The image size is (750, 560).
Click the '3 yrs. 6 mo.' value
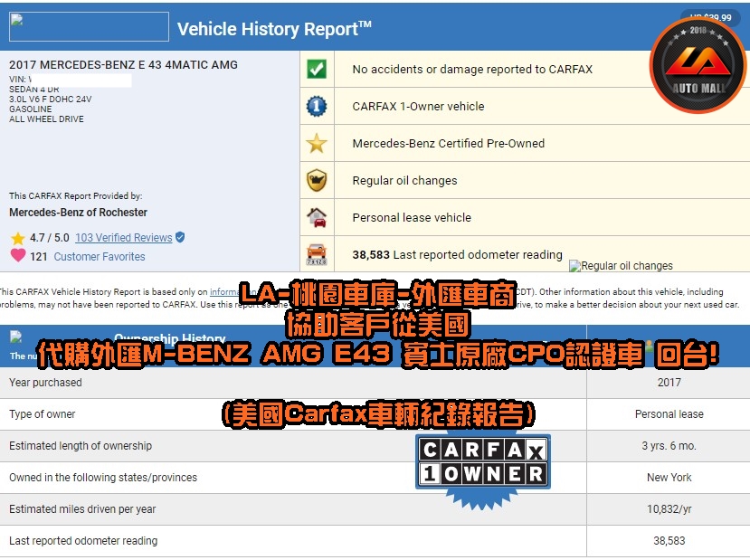669,446
